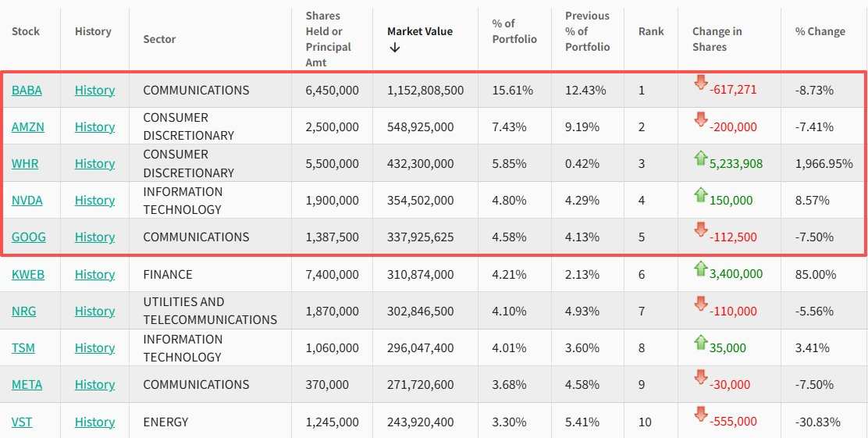Open the KWEB stock ticker link

(28, 275)
